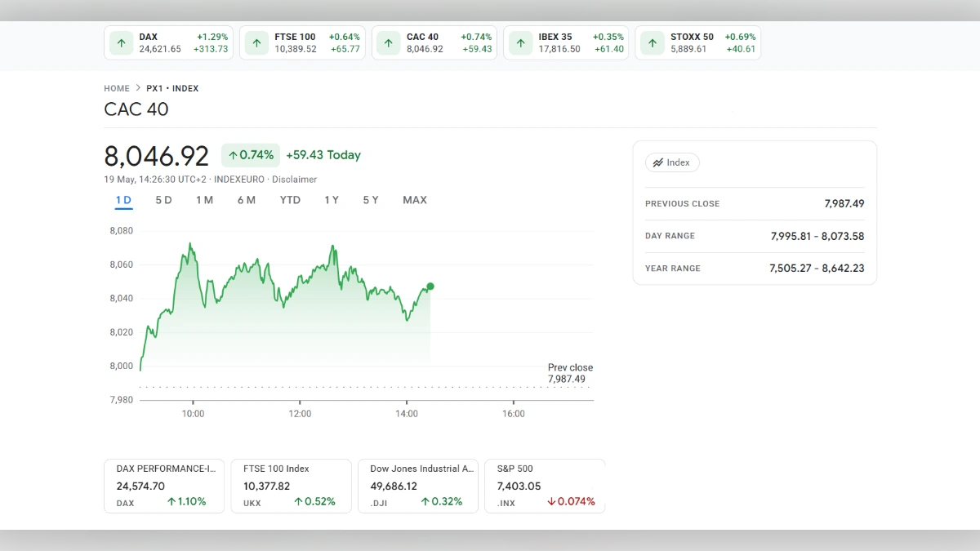Image resolution: width=980 pixels, height=551 pixels.
Task: Click the STOXX 50 up-arrow icon
Action: click(x=653, y=43)
